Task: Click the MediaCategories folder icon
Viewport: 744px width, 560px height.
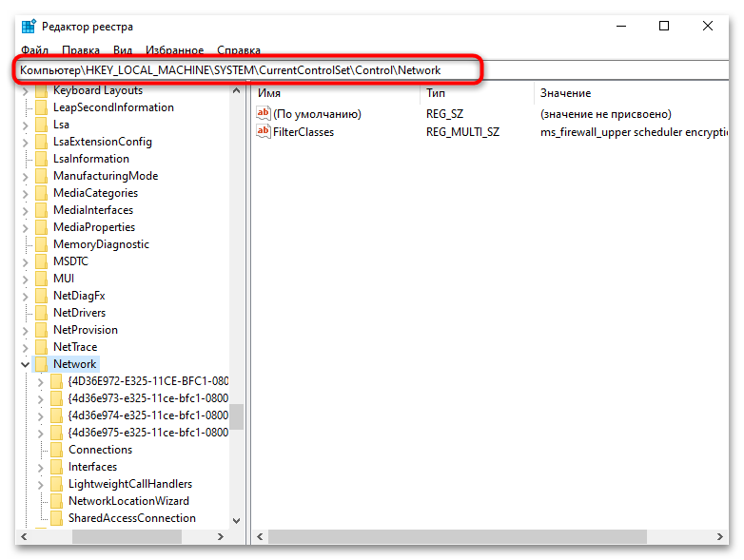Action: pos(42,193)
